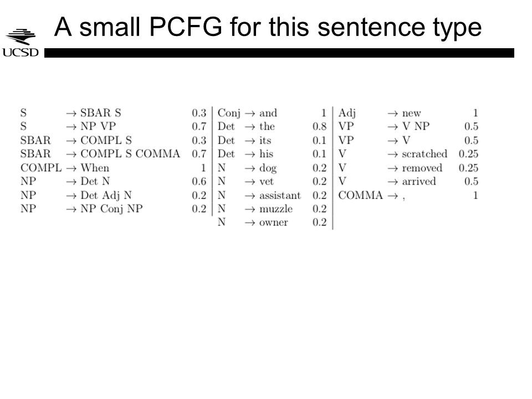Screen dimensions: 532x399
Task: Click the rule 'NP → NP Conj NP'
Action: pyautogui.click(x=113, y=209)
